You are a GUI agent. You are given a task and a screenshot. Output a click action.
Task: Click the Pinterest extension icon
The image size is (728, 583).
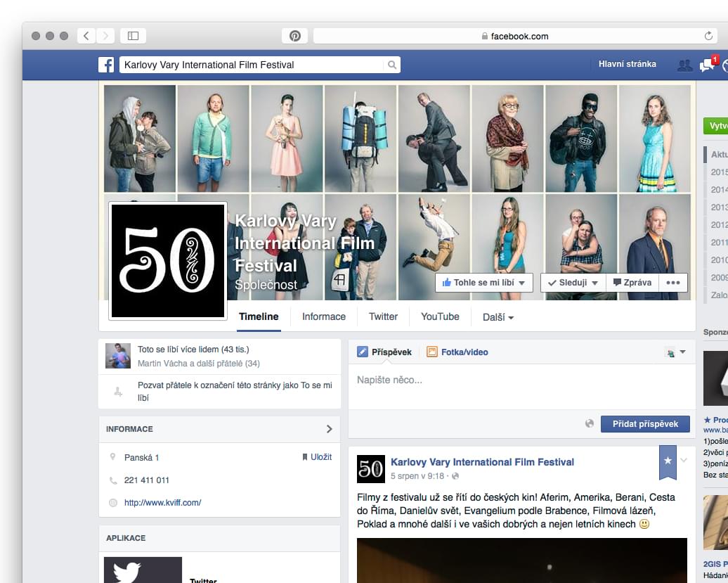coord(295,36)
